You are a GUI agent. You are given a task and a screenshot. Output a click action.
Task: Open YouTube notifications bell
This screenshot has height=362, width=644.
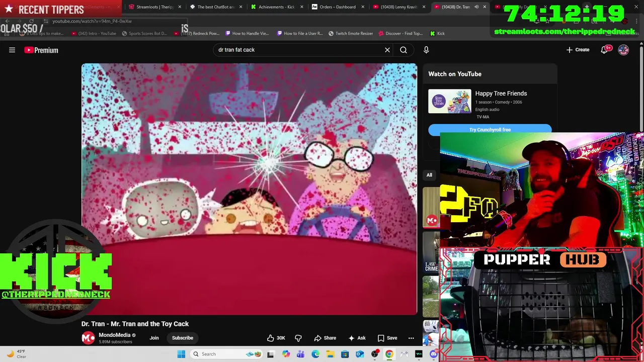pos(605,50)
